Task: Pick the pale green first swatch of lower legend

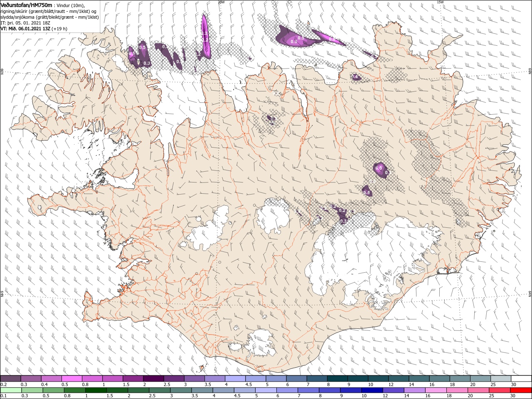Action: [x=11, y=391]
